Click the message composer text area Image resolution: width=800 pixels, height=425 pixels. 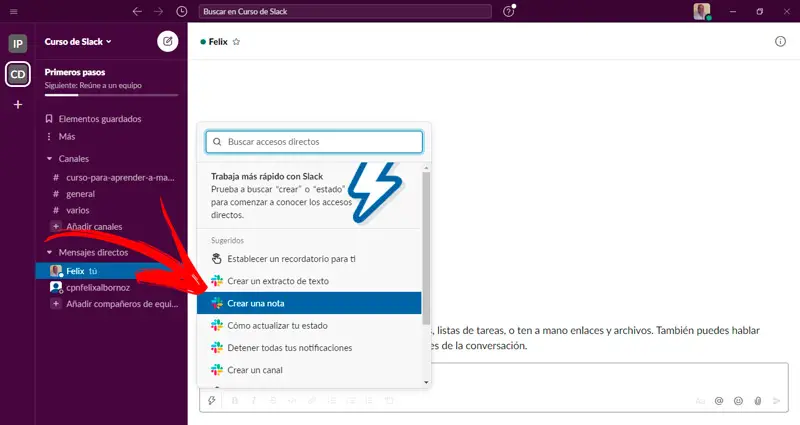610,378
